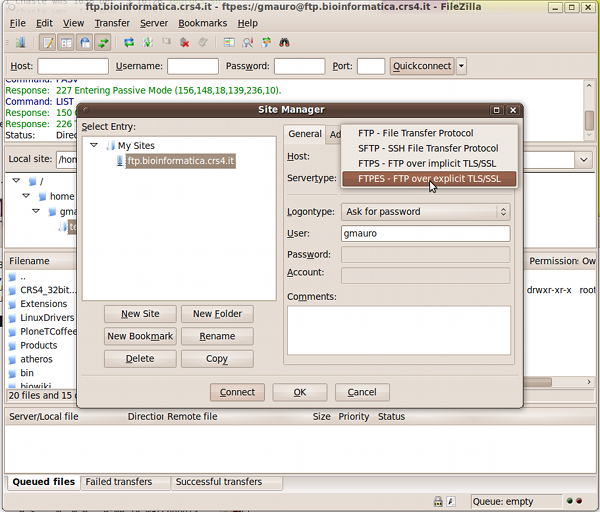This screenshot has width=600, height=512.
Task: Click the remote list horizontal scrollbar
Action: (537, 382)
